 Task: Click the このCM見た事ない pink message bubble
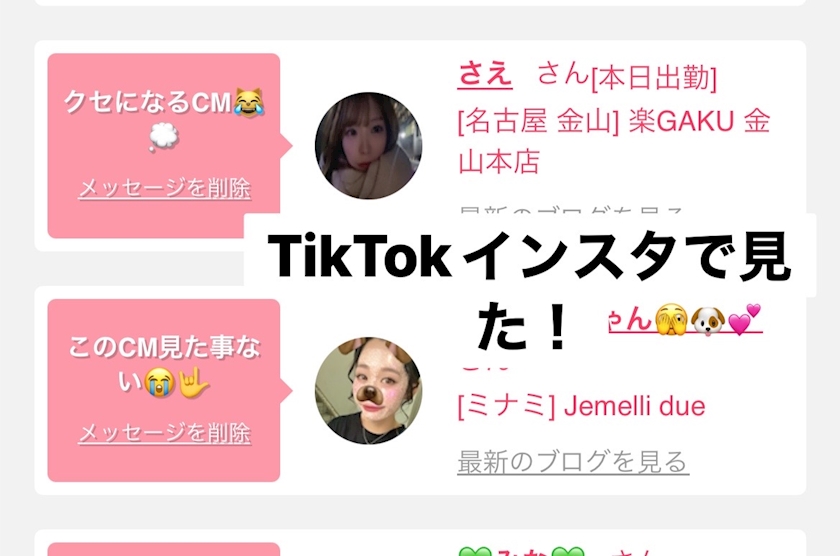(164, 390)
